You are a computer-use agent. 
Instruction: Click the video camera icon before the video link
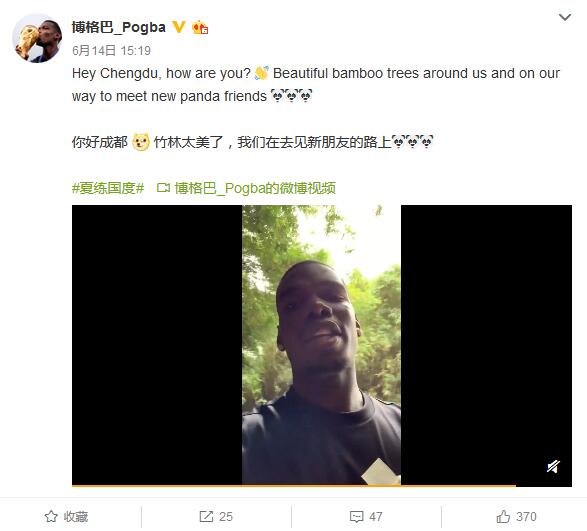coord(163,188)
